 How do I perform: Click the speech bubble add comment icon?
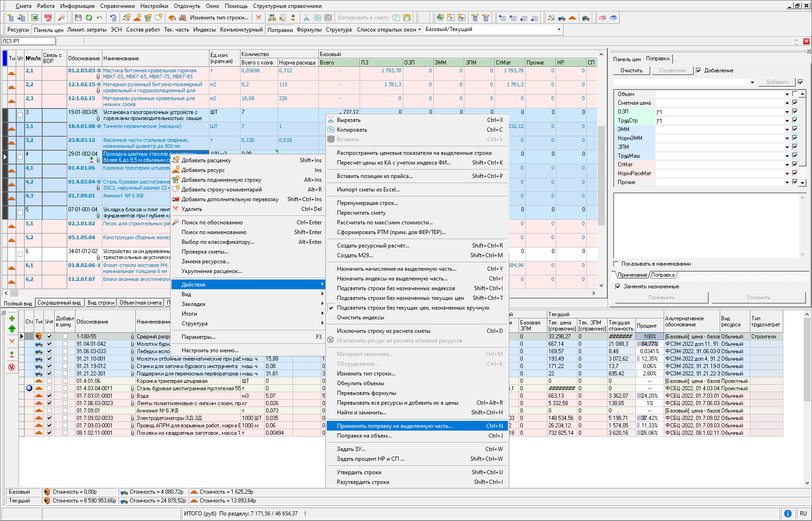pos(159,18)
